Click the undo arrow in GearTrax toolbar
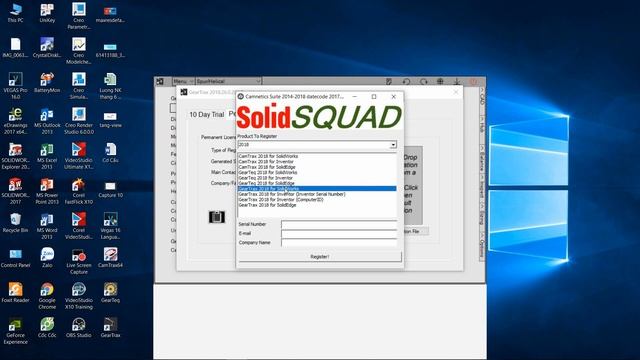This screenshot has height=360, width=640. pos(406,82)
